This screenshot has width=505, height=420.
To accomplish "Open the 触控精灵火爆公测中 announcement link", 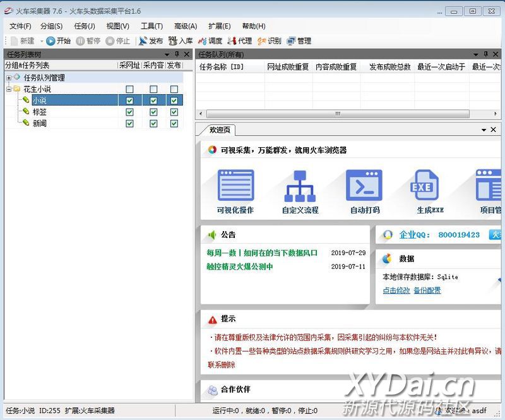I will [240, 267].
